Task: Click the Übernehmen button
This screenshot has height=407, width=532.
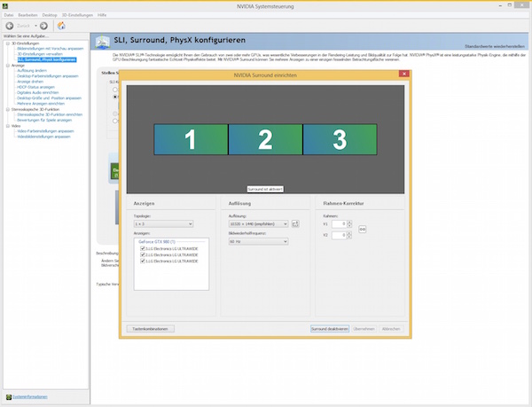Action: tap(364, 329)
